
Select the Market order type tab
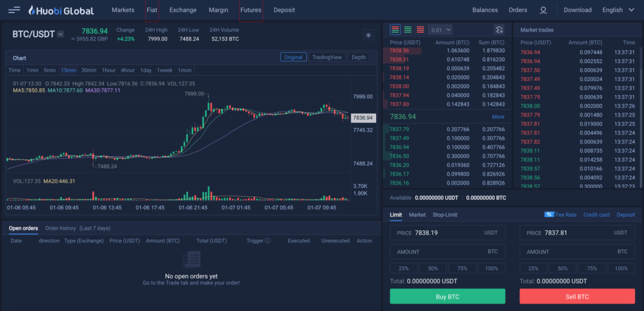point(418,215)
